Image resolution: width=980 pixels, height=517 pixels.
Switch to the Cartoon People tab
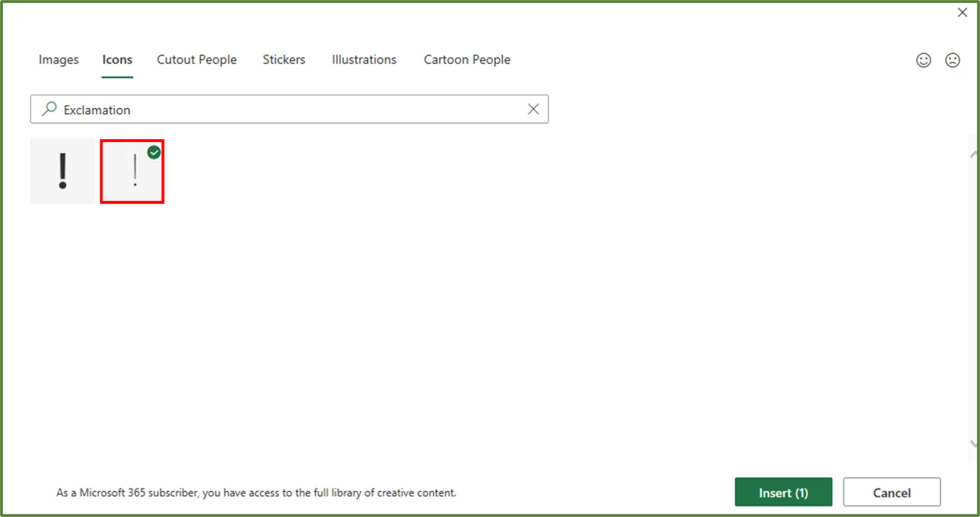point(467,60)
